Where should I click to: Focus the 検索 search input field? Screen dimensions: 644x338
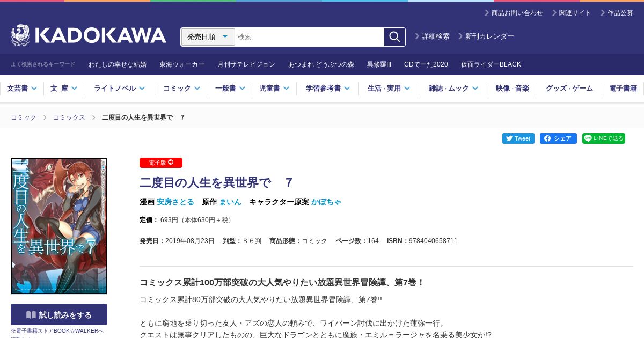click(x=310, y=37)
